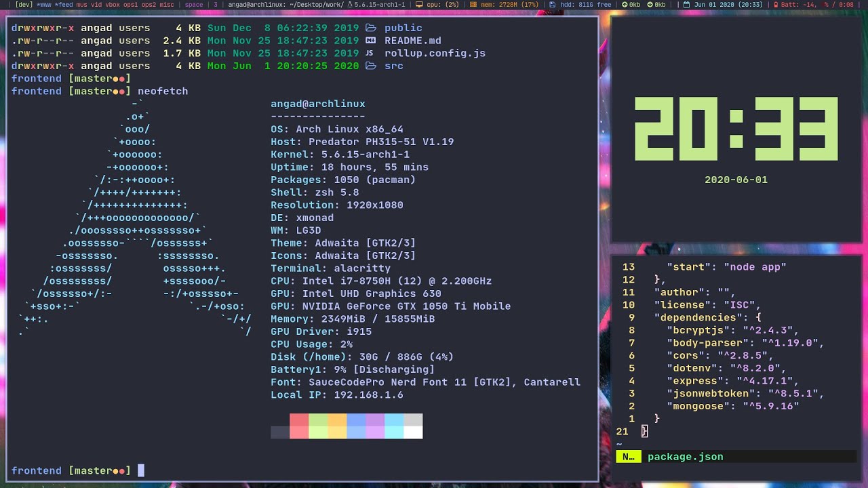Click the terminal cursor at bottom prompt

point(141,470)
